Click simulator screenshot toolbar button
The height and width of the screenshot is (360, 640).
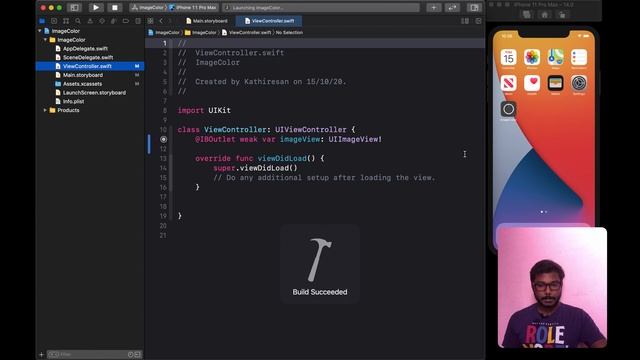tap(527, 15)
